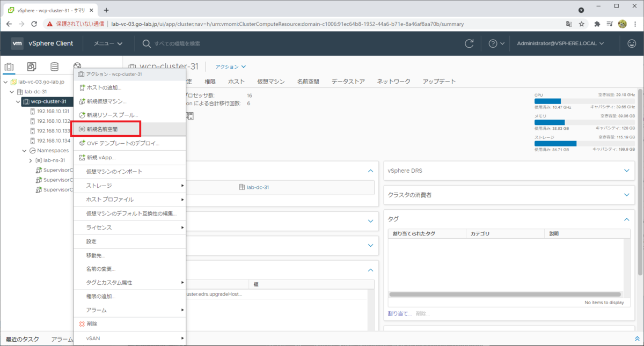
Task: Click the Chrome profile avatar icon
Action: click(x=623, y=24)
